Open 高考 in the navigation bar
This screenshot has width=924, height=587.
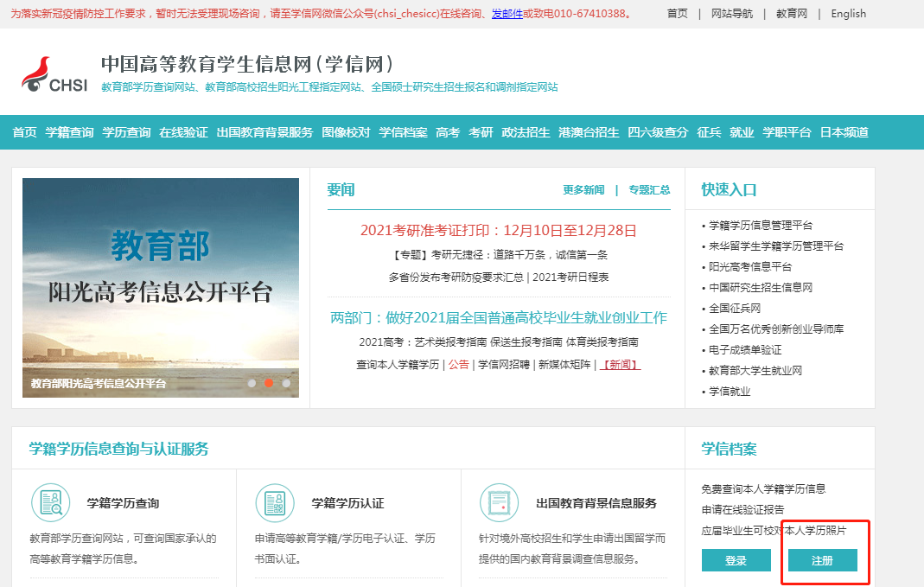[448, 132]
